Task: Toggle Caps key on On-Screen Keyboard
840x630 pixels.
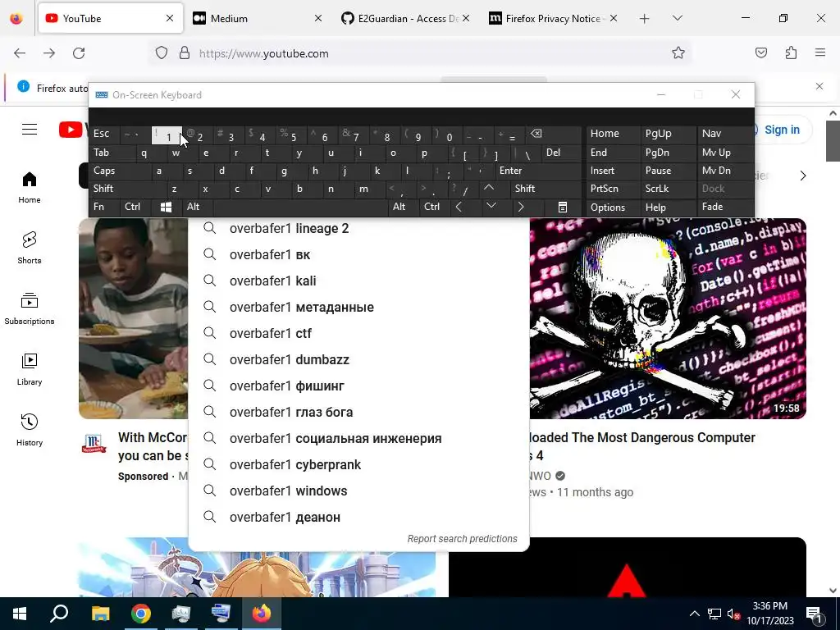Action: pyautogui.click(x=120, y=171)
